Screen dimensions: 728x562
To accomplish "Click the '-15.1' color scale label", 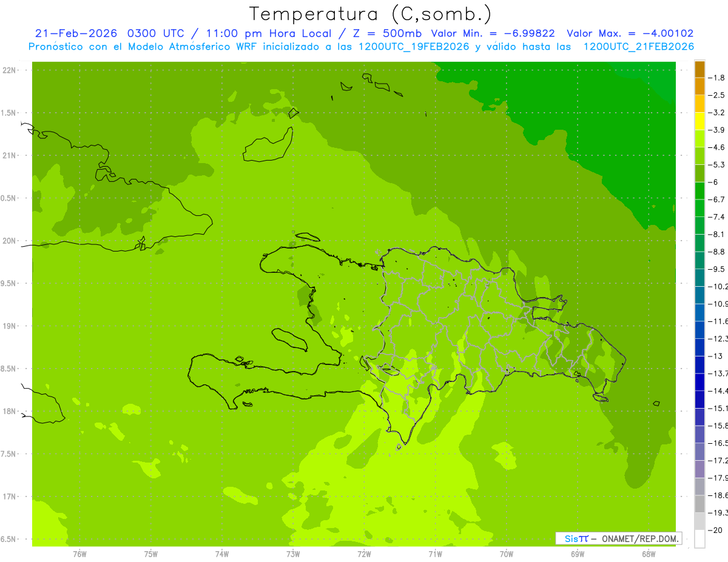I will [719, 408].
